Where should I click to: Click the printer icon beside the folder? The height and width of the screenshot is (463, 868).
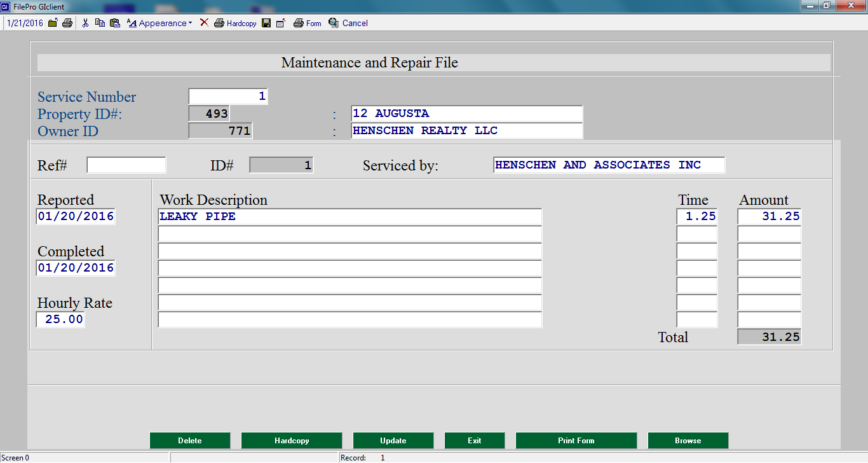point(67,23)
